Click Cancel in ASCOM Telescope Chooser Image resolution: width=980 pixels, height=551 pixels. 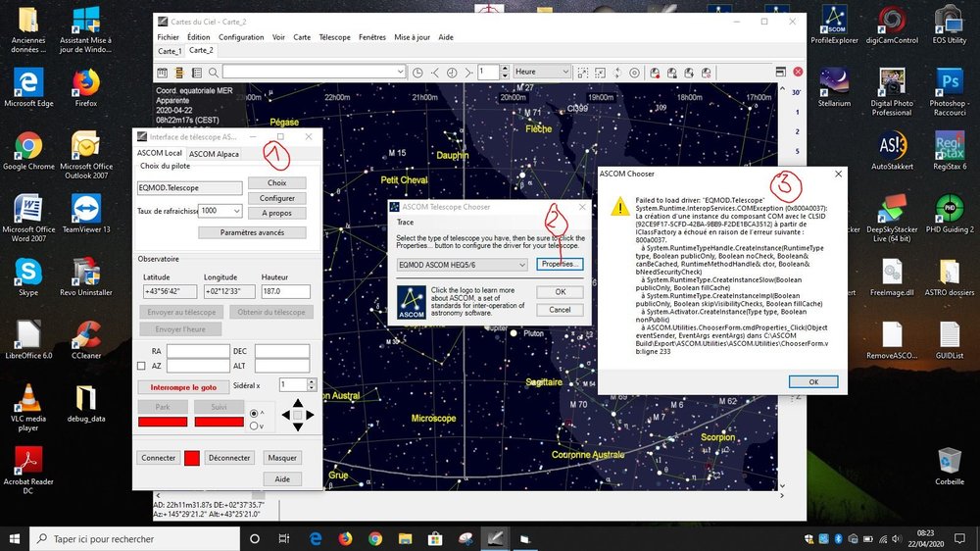pyautogui.click(x=560, y=310)
